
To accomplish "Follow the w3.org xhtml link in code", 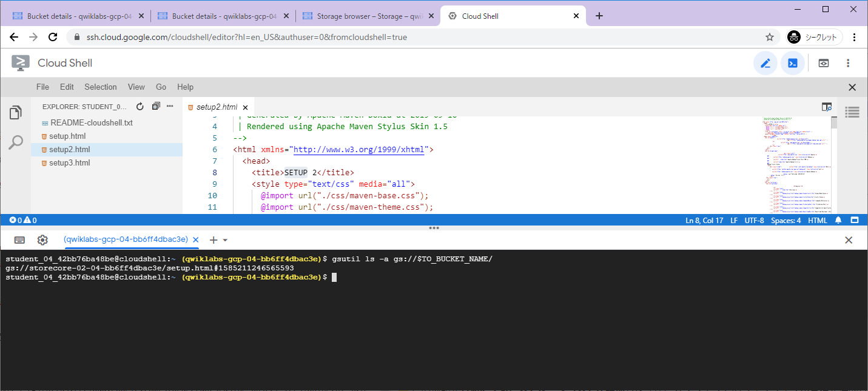I will [x=358, y=149].
